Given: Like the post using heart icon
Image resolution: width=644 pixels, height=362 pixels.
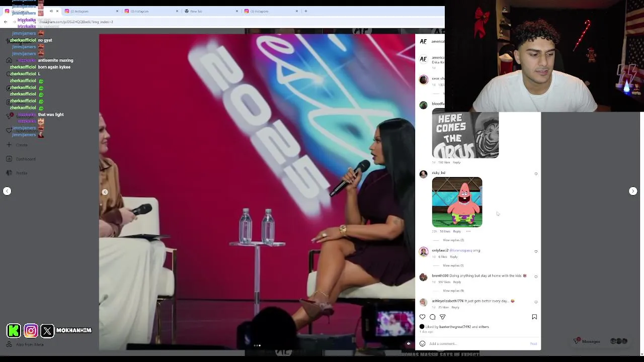Looking at the screenshot, I should tap(423, 317).
